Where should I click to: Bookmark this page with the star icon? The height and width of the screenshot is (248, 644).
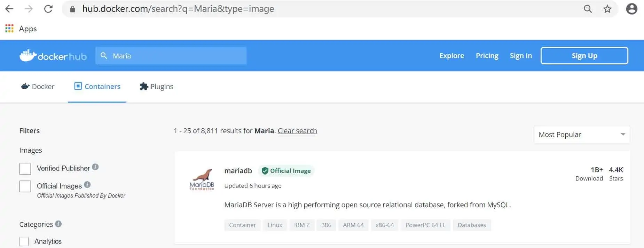pyautogui.click(x=607, y=9)
